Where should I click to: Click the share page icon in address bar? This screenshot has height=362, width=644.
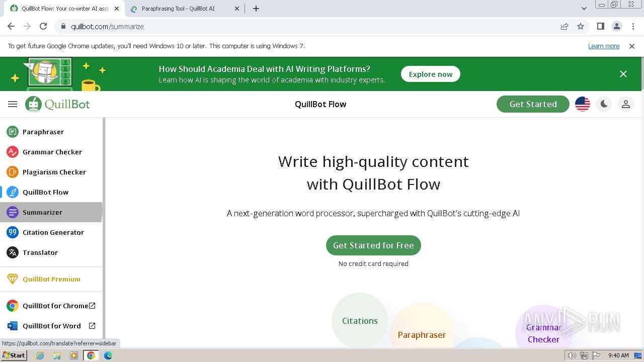point(565,26)
